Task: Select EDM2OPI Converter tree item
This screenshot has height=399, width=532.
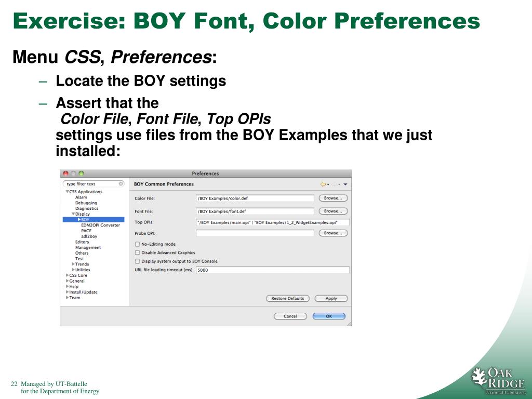Action: point(100,225)
